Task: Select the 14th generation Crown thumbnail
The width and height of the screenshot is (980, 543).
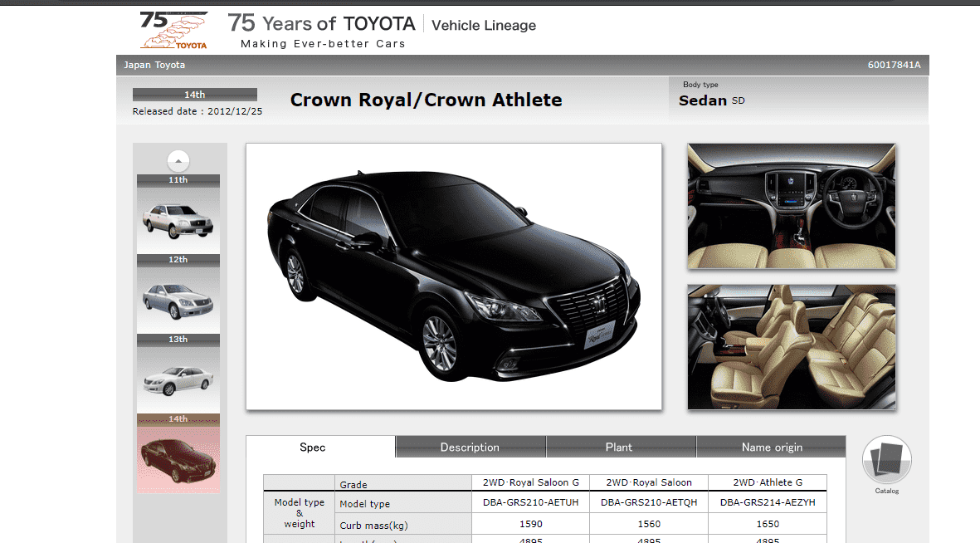Action: point(178,453)
